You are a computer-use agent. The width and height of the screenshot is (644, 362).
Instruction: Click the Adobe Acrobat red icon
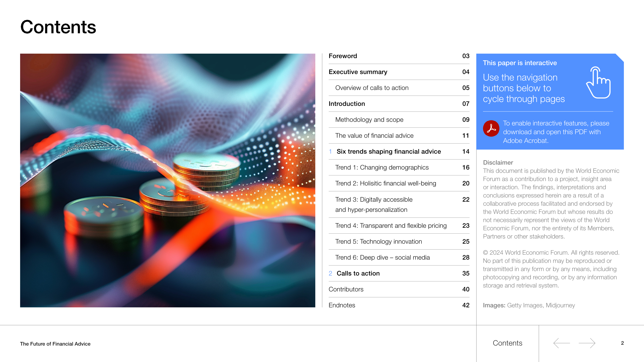click(x=491, y=128)
